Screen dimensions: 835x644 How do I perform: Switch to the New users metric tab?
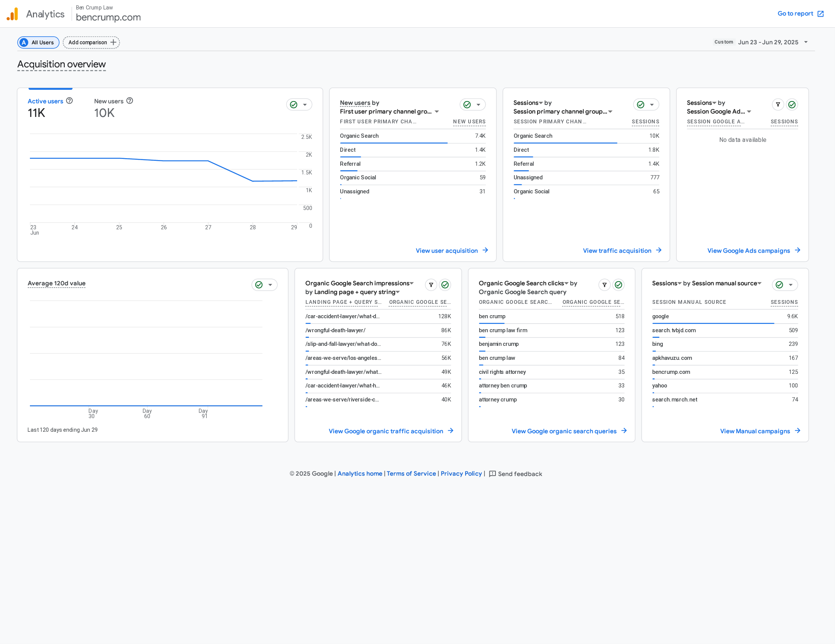pos(109,101)
